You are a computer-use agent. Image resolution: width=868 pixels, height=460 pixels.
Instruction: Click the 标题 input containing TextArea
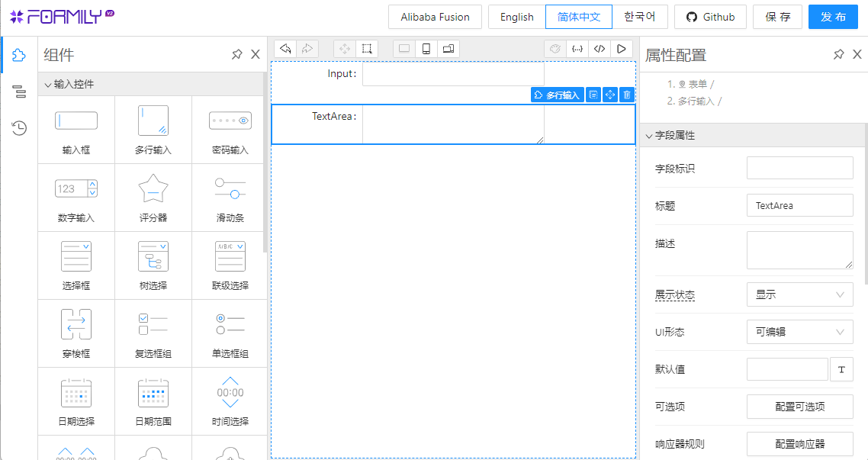[x=800, y=205]
